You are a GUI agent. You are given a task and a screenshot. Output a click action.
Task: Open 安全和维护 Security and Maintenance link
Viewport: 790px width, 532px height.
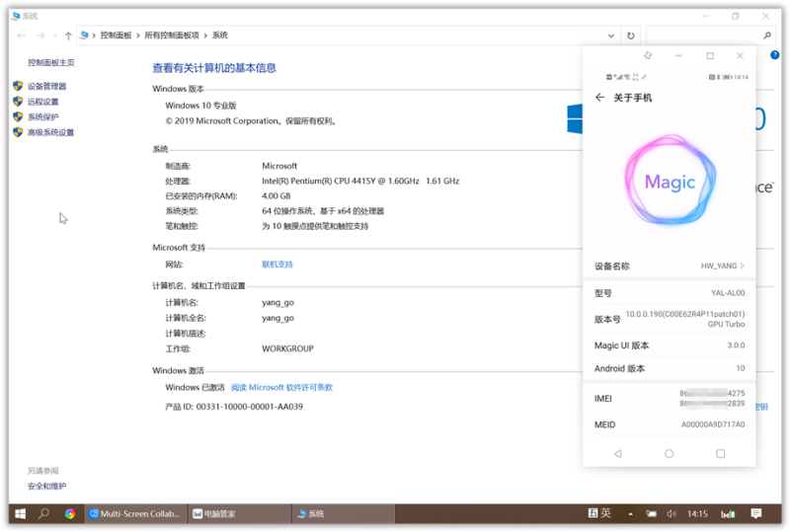(x=46, y=487)
